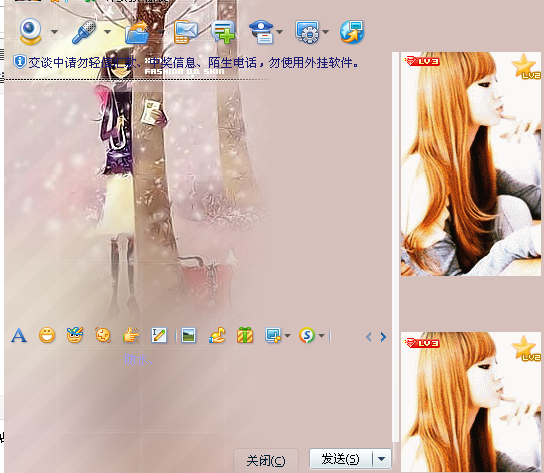Send an SMS via the phone-envelope icon
Viewport: 544px width, 473px height.
point(186,32)
